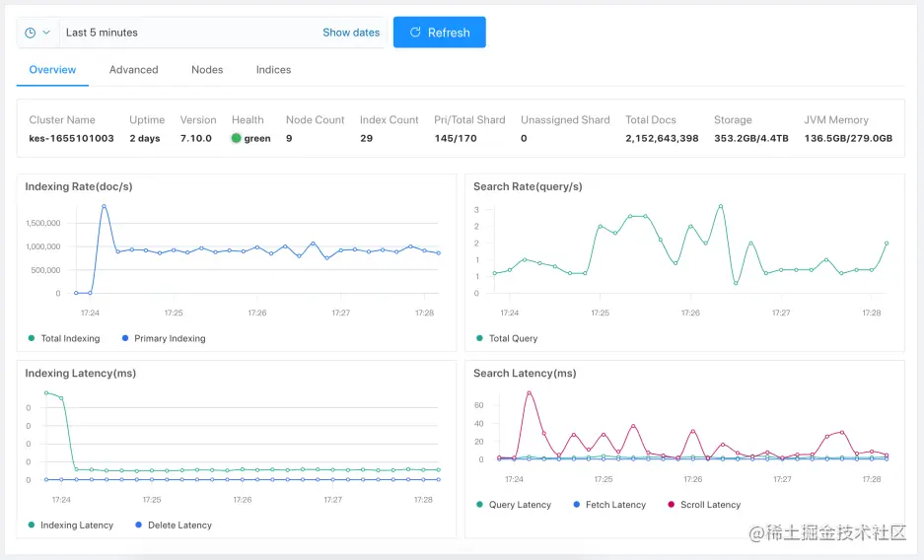The height and width of the screenshot is (560, 924).
Task: Switch to the Advanced tab
Action: [134, 69]
